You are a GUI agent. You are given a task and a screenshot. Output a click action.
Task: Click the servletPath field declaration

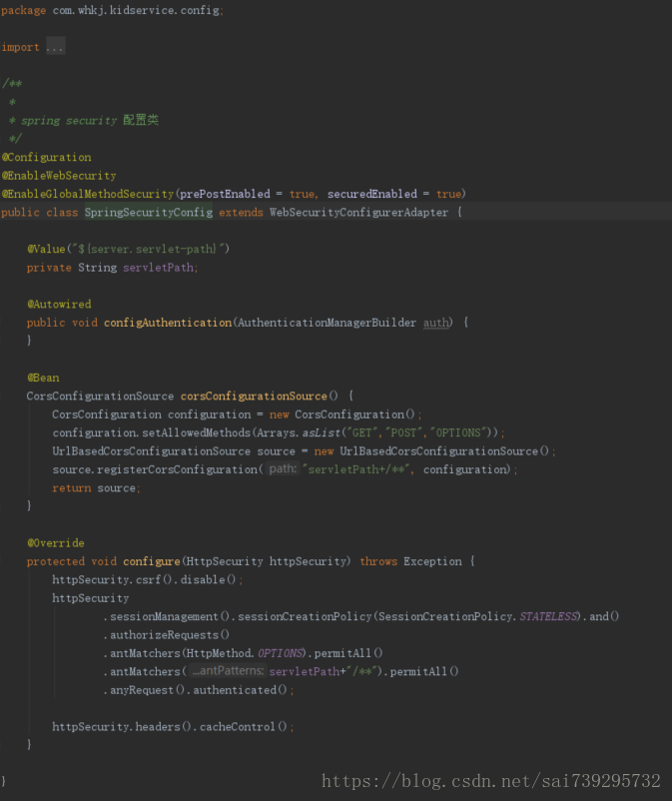click(x=160, y=268)
